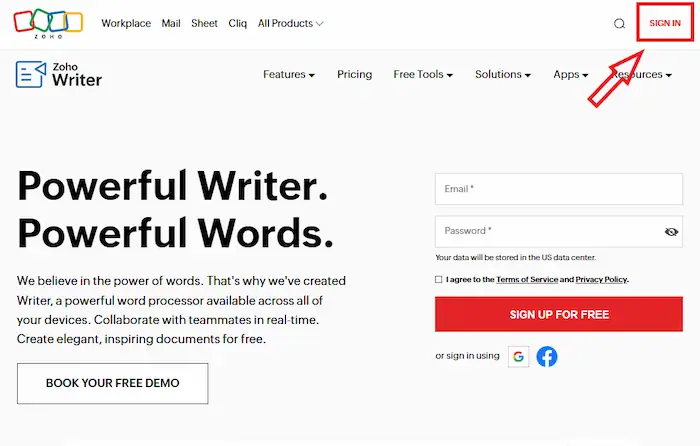Viewport: 700px width, 446px height.
Task: Open the Solutions dropdown
Action: point(502,75)
